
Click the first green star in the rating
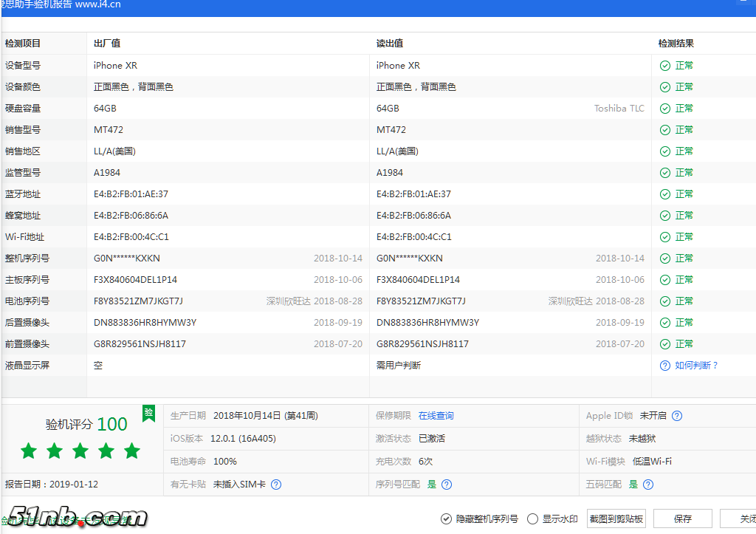(x=28, y=450)
